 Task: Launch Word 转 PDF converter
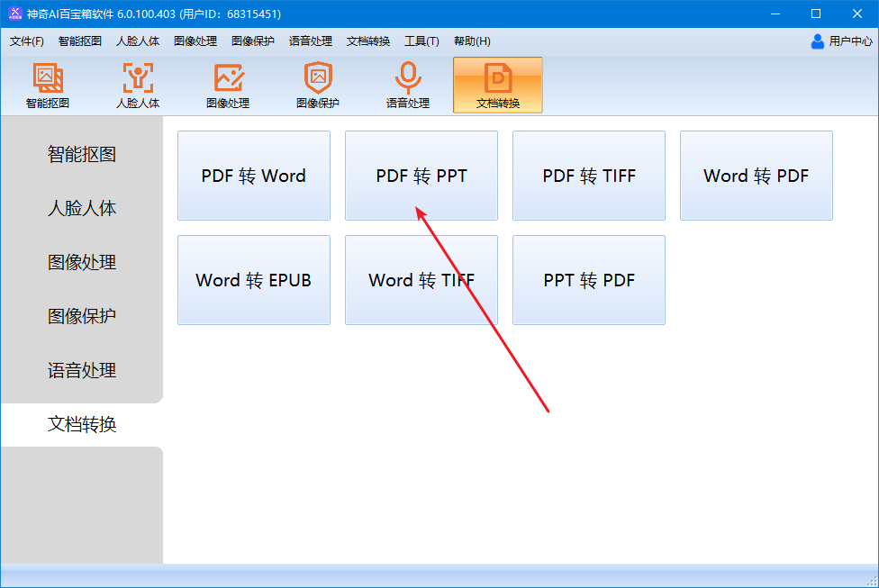757,176
